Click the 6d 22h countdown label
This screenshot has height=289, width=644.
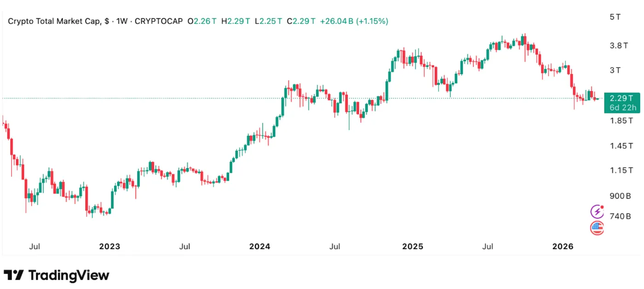623,108
